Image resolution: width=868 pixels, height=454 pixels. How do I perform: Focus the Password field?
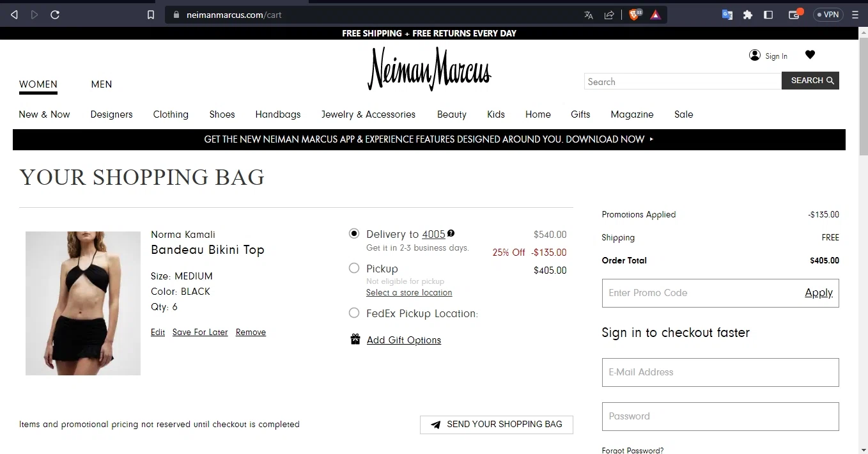[720, 416]
